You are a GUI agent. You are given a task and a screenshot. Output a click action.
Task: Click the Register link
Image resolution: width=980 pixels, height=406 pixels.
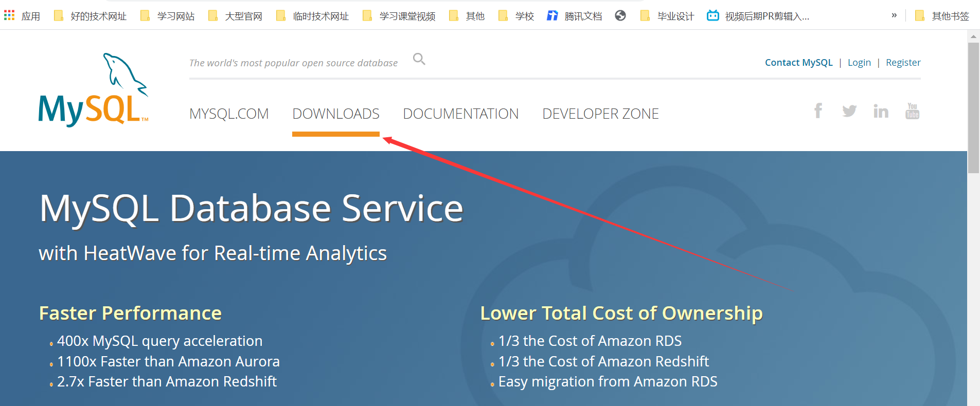tap(903, 62)
